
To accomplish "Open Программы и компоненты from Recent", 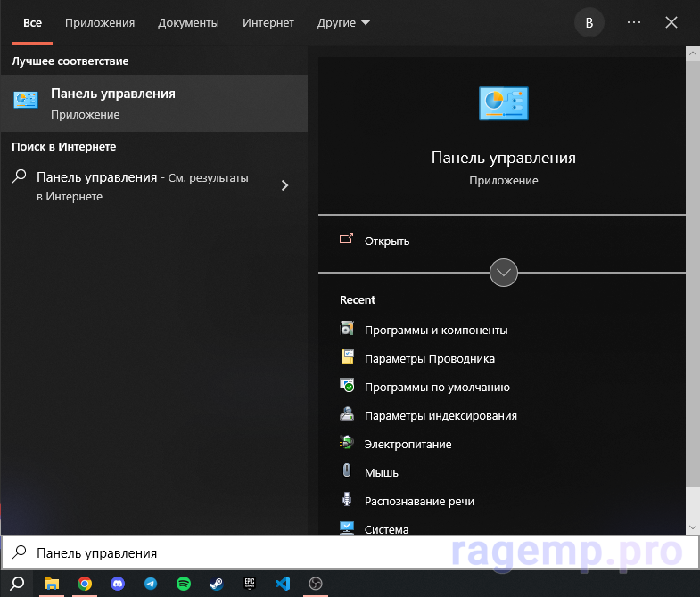I will 436,330.
